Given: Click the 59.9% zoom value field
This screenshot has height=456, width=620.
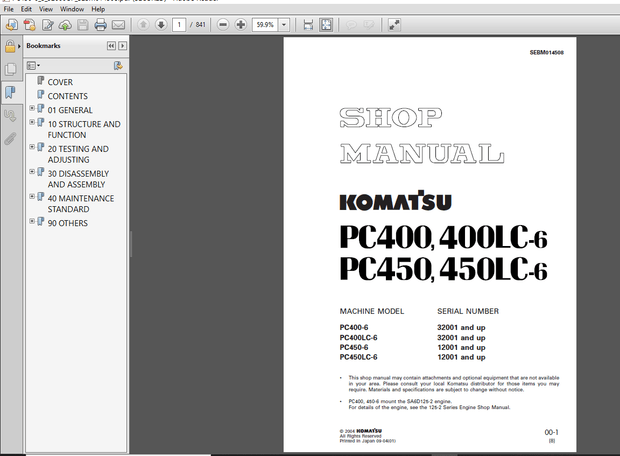Looking at the screenshot, I should (265, 25).
